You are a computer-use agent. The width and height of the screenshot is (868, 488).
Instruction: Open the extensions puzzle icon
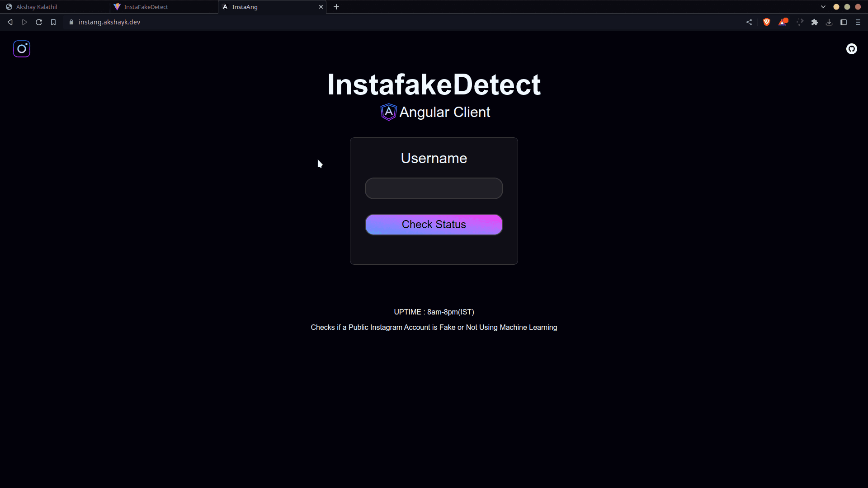point(815,22)
